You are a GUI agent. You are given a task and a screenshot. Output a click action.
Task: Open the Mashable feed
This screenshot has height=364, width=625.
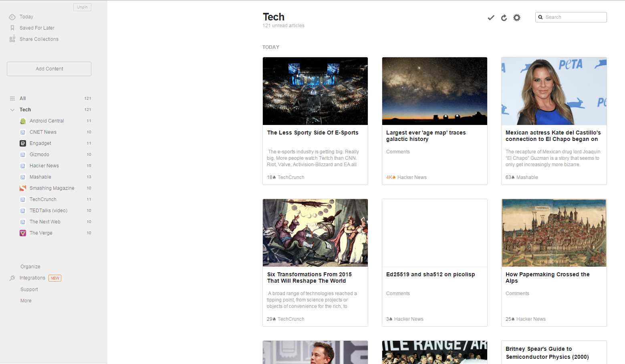[40, 177]
